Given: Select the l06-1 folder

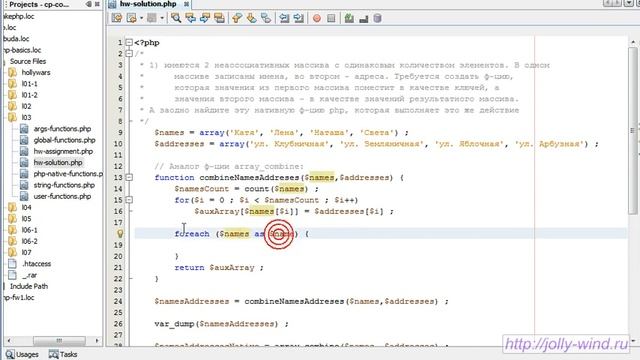Looking at the screenshot, I should tap(29, 230).
